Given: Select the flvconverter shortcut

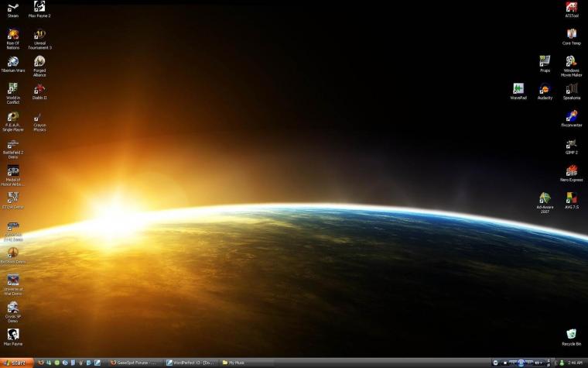Looking at the screenshot, I should (x=572, y=119).
